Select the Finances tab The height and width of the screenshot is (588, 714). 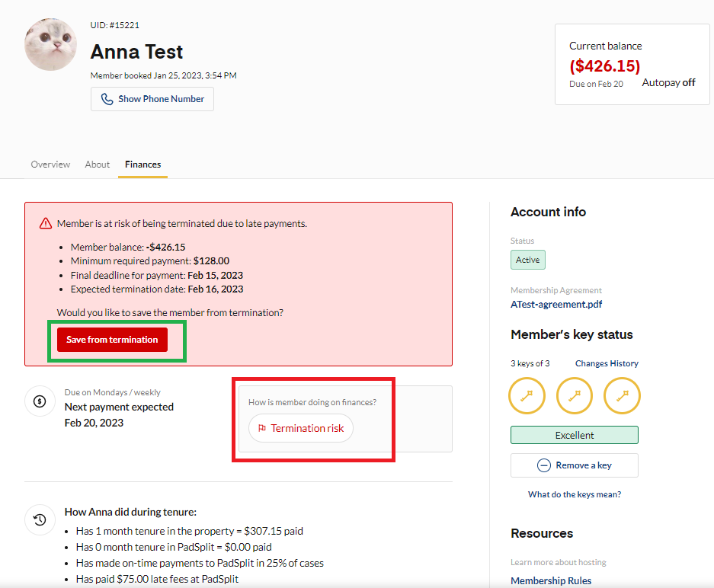pyautogui.click(x=142, y=165)
